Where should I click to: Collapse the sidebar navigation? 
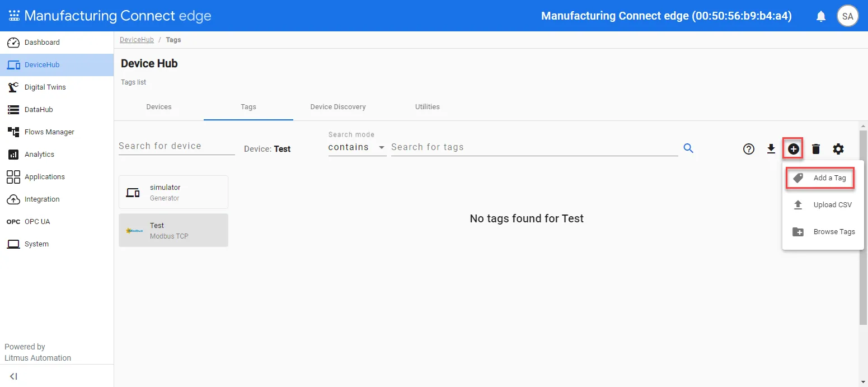(13, 376)
